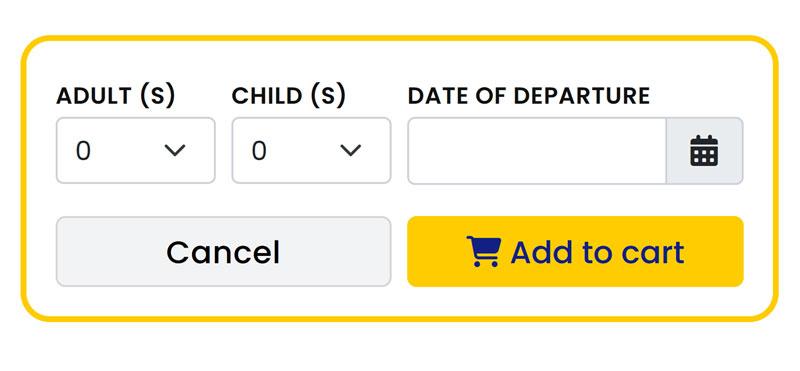Click the "Cancel" text on gray button

click(223, 252)
